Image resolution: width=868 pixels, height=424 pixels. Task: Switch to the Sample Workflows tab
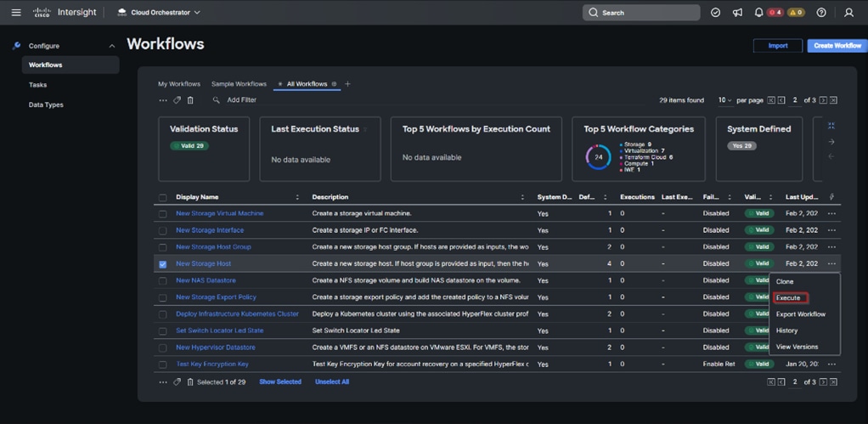click(239, 84)
